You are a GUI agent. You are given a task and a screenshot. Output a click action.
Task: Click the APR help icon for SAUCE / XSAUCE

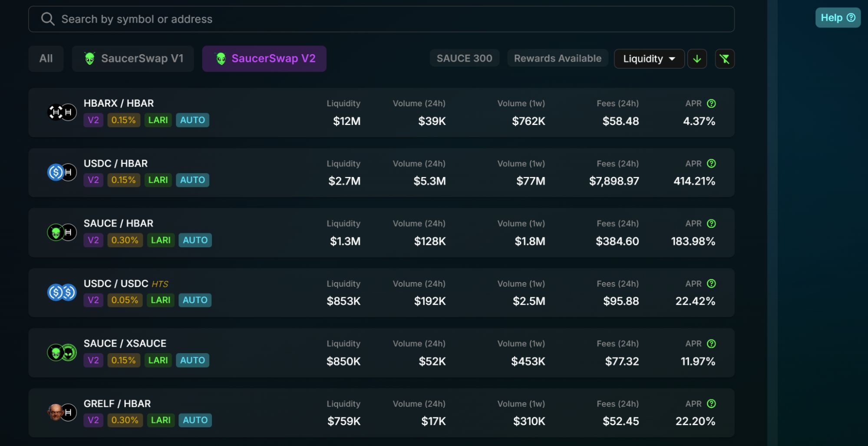coord(711,344)
